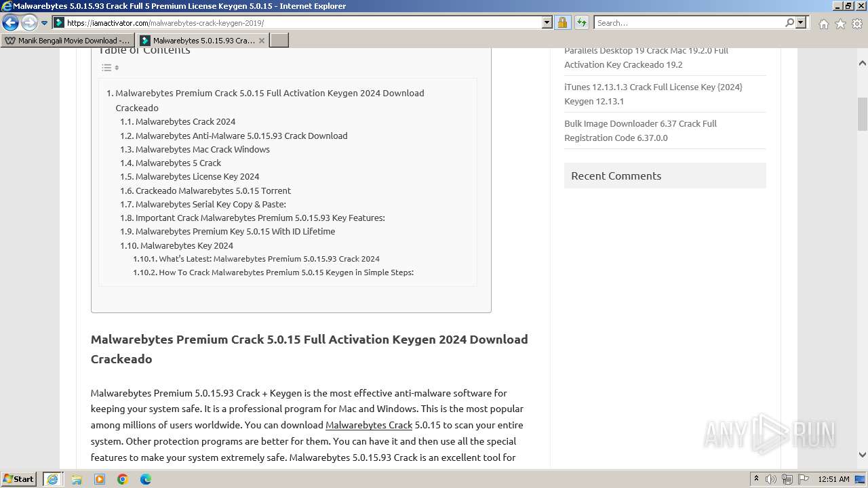The image size is (868, 488).
Task: Click the browser Forward arrow button
Action: point(28,22)
